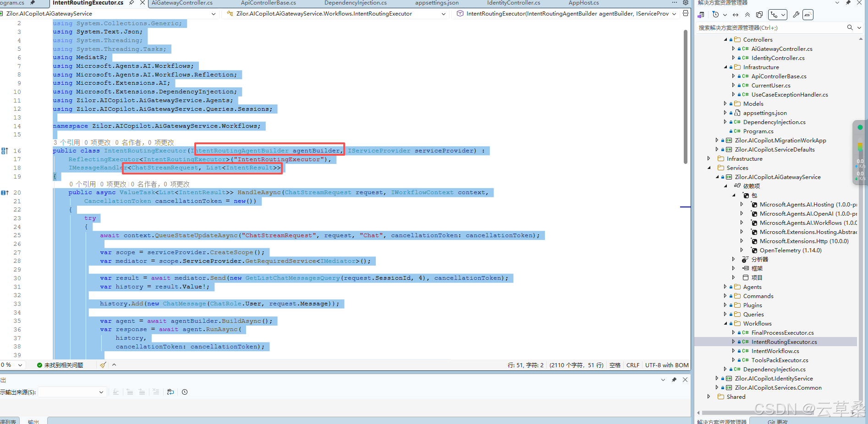
Task: Click the green 未找到相关问题 status icon
Action: 40,365
